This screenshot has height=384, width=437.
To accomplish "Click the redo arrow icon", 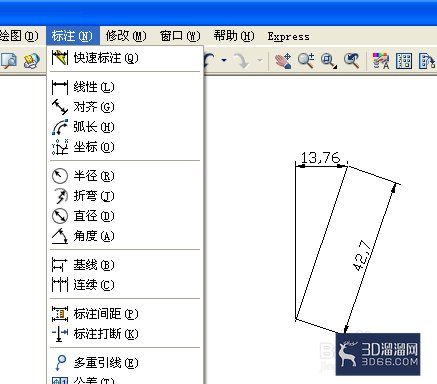I will 242,61.
